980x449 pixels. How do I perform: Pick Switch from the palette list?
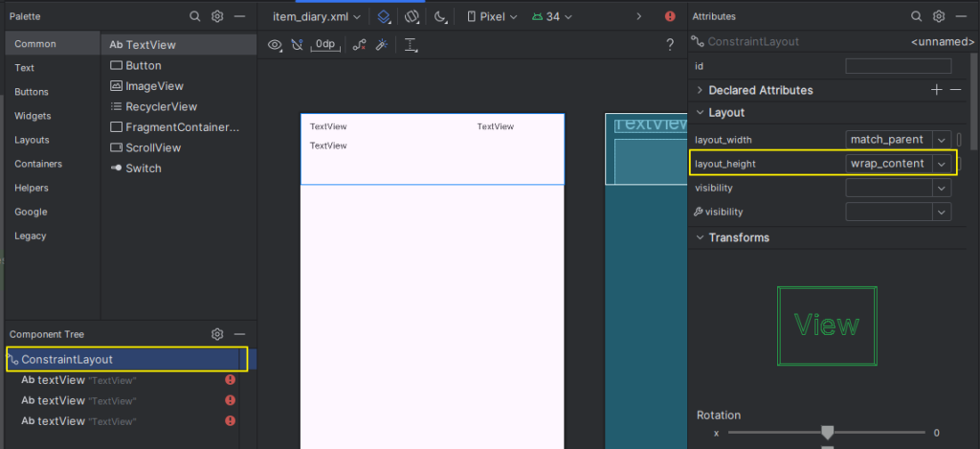coord(179,168)
